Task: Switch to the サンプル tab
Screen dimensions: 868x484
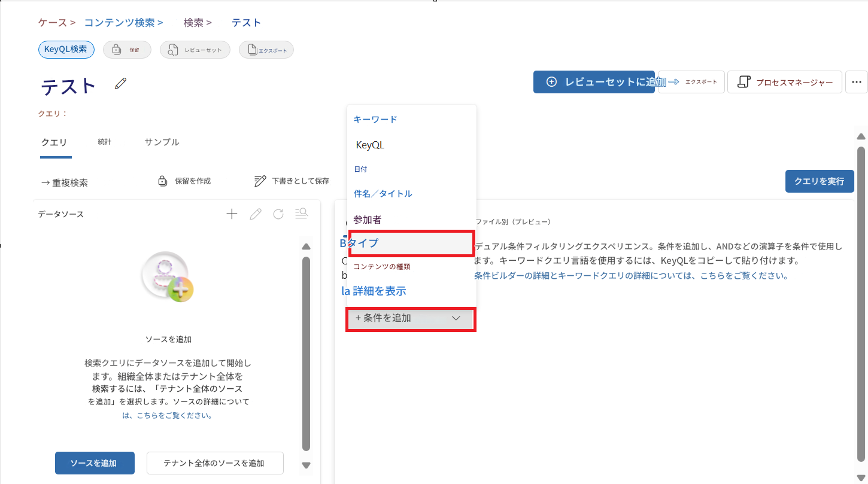Action: pos(162,142)
